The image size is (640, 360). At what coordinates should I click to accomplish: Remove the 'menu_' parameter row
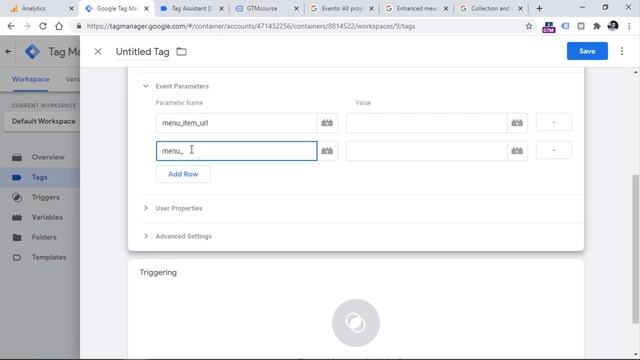tap(553, 150)
